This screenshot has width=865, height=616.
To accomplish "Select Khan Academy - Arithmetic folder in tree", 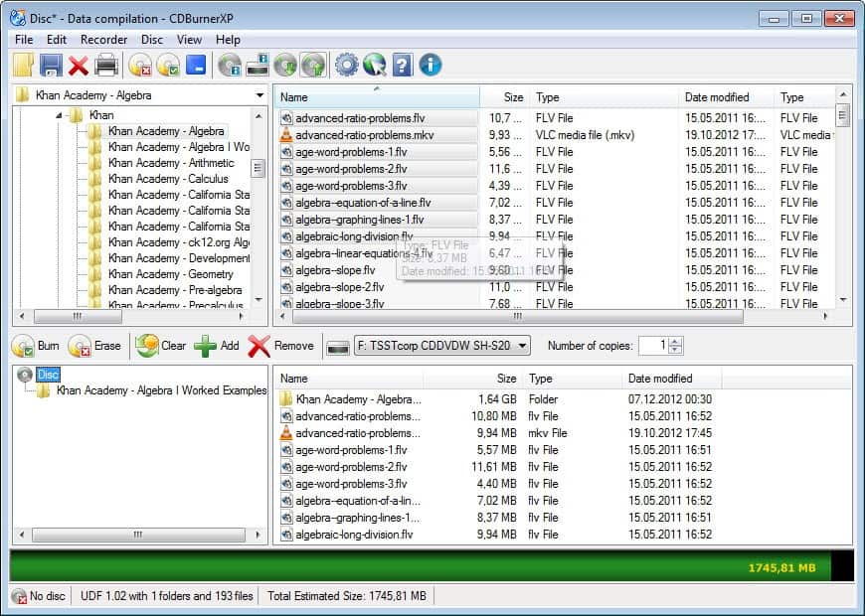I will click(x=171, y=163).
